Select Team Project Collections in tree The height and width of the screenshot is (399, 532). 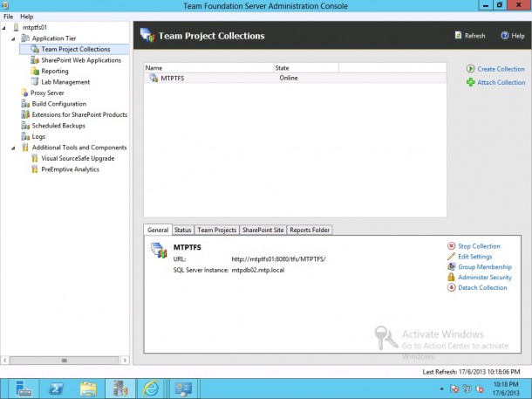pyautogui.click(x=76, y=49)
